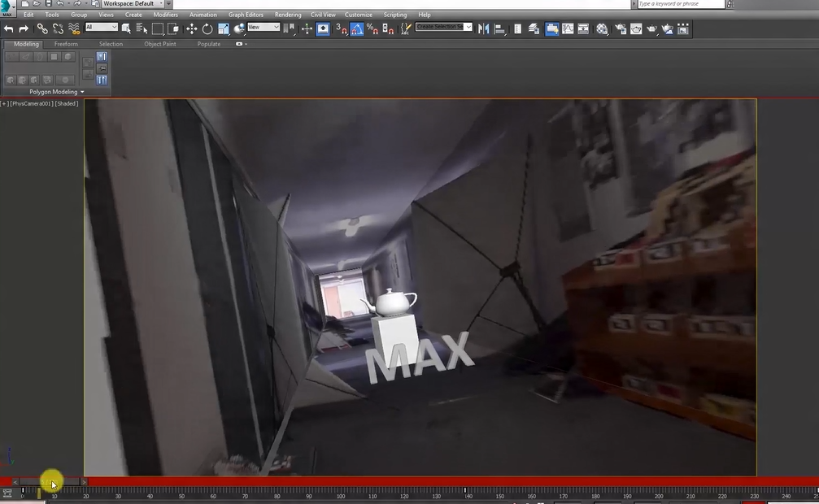Open the Graph Editors menu

[246, 15]
